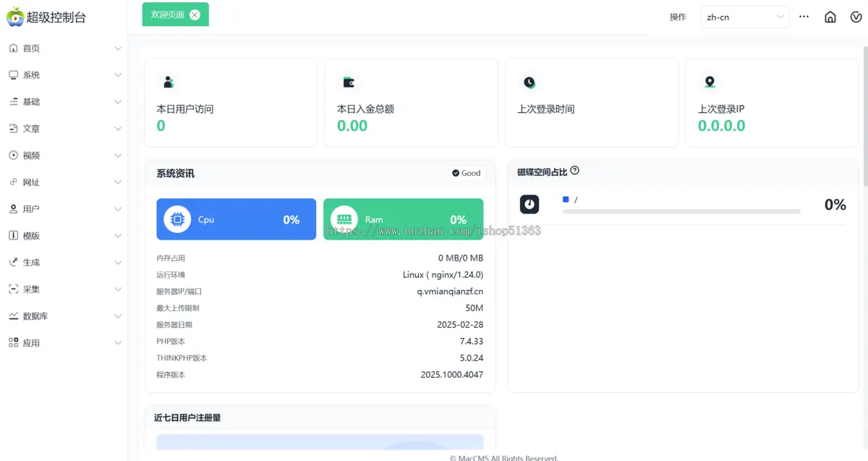Open the 视频 sidebar menu label
This screenshot has width=868, height=461.
(31, 156)
